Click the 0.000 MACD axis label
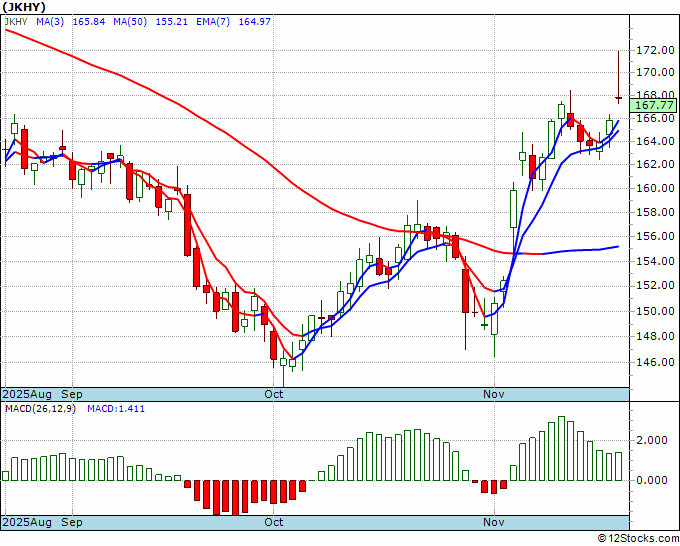The image size is (680, 546). coord(651,480)
